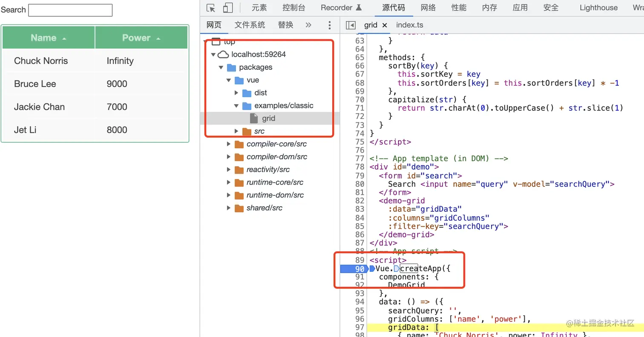The height and width of the screenshot is (337, 644).
Task: Switch to the 元素 panel tab
Action: [259, 8]
